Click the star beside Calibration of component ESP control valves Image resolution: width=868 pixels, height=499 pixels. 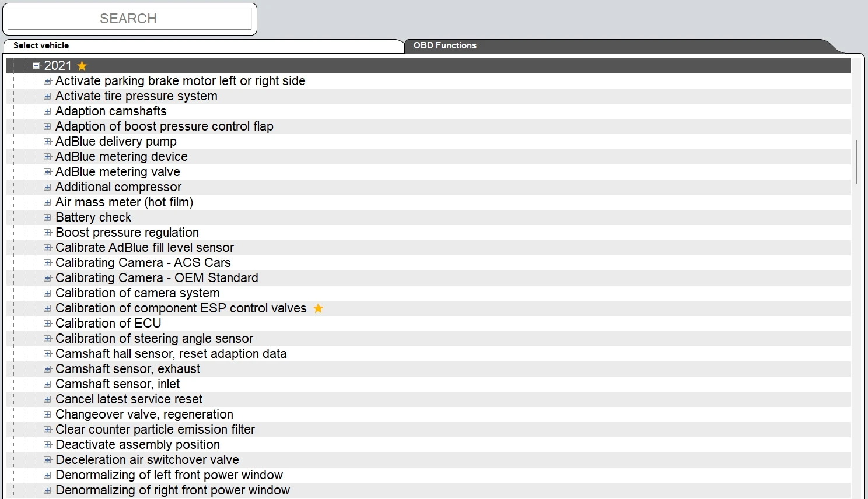(318, 308)
